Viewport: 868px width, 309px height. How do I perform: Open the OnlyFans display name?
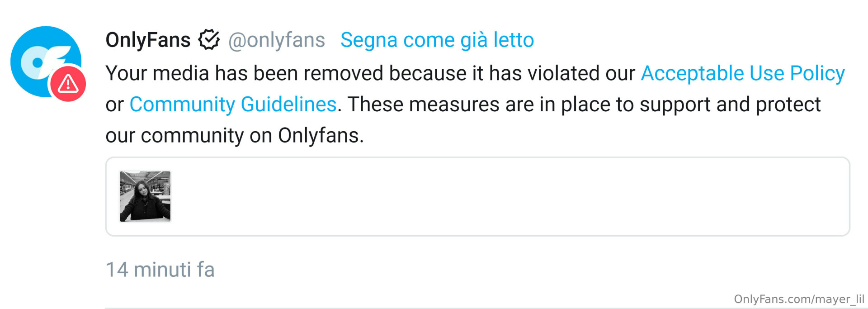tap(148, 40)
